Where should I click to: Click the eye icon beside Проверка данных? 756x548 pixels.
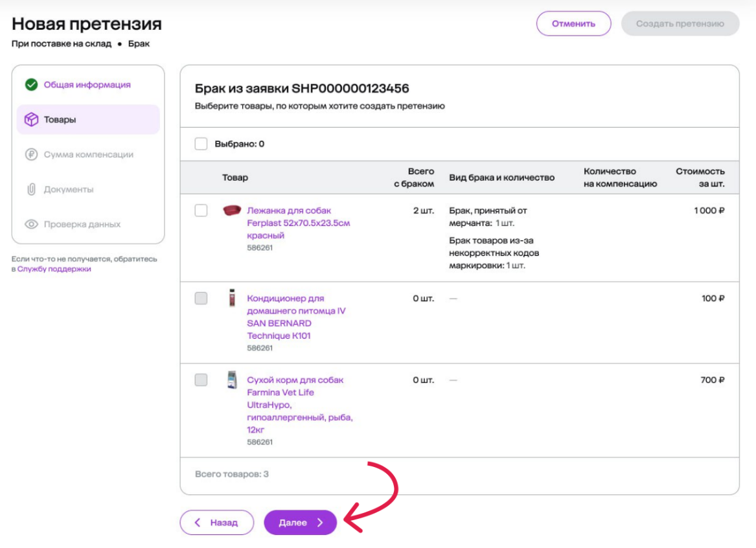click(31, 224)
